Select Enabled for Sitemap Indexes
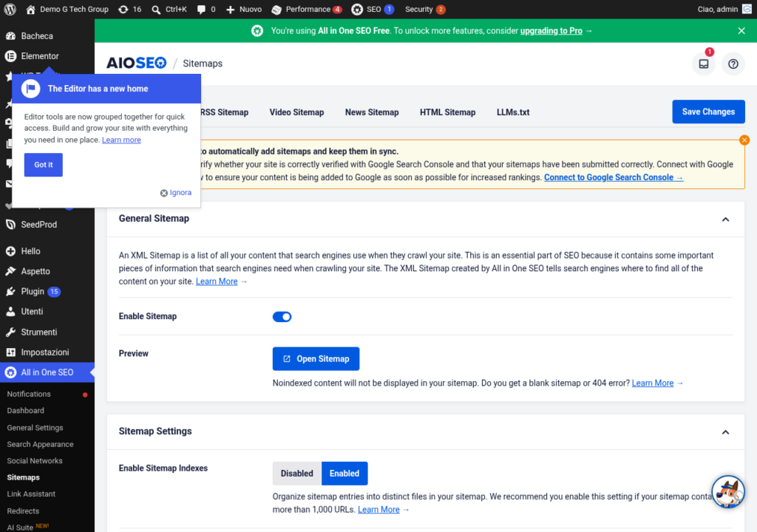This screenshot has height=532, width=757. (x=344, y=474)
